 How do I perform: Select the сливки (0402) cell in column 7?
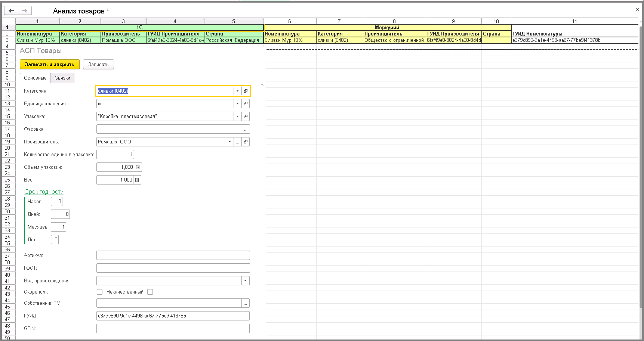point(339,40)
